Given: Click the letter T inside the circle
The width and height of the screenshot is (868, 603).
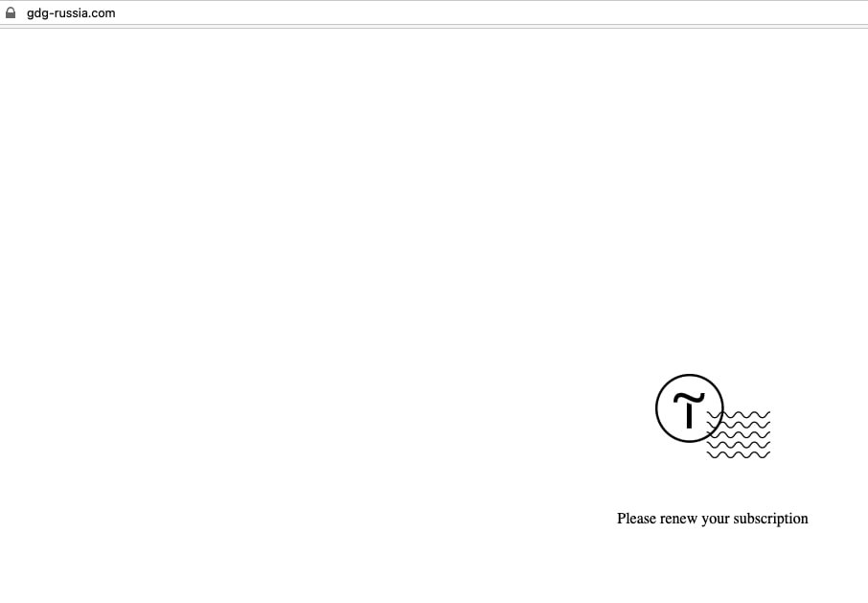Looking at the screenshot, I should point(689,411).
